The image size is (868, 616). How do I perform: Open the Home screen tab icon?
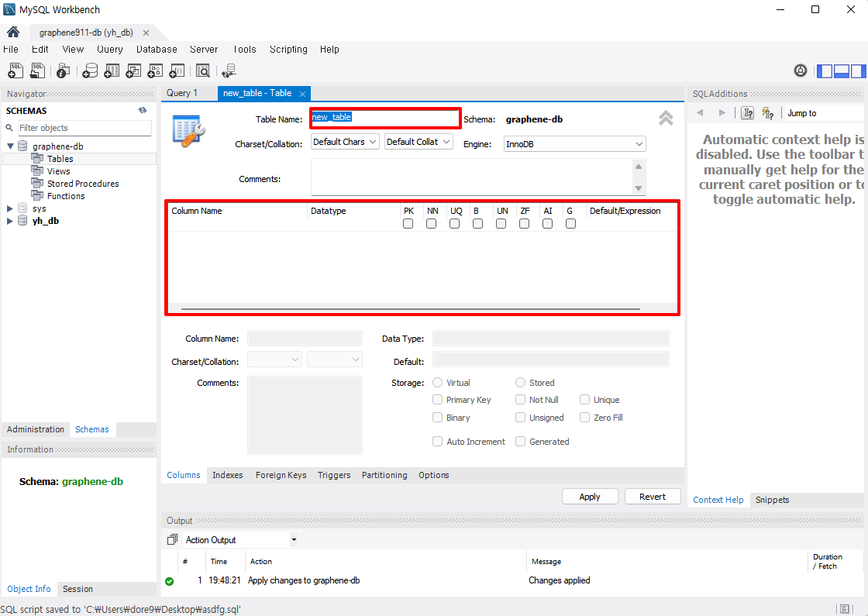click(x=13, y=32)
